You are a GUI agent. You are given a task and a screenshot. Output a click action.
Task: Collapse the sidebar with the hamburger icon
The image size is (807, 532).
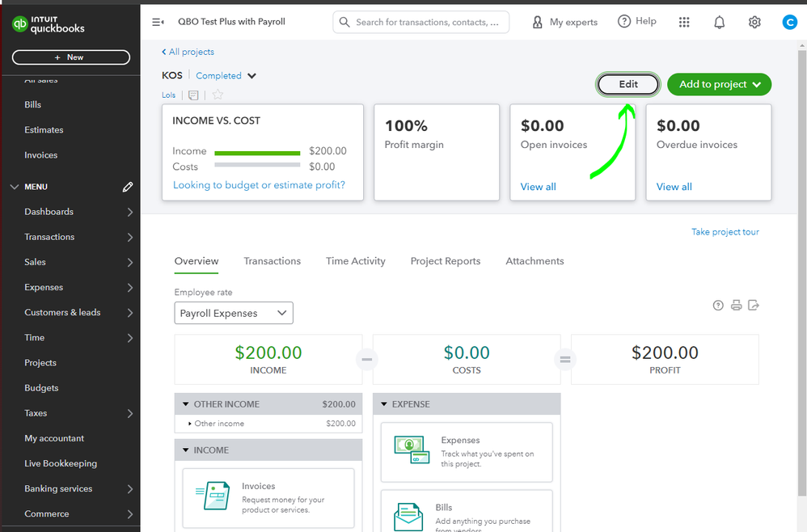158,22
